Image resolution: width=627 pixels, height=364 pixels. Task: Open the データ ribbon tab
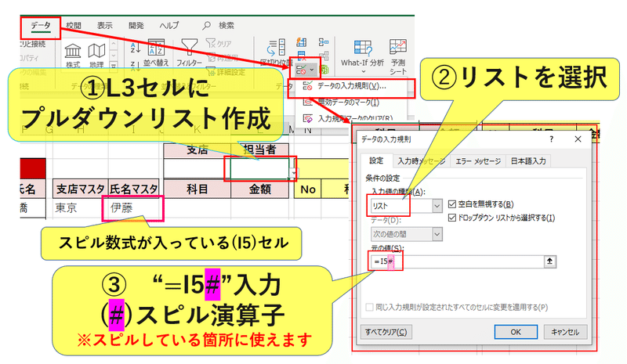point(41,26)
